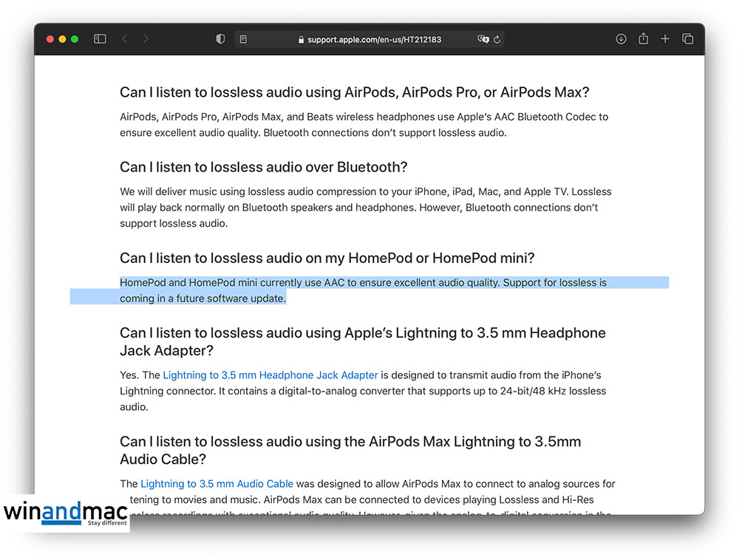Open a new tab with plus button
Image resolution: width=739 pixels, height=560 pixels.
click(x=665, y=39)
